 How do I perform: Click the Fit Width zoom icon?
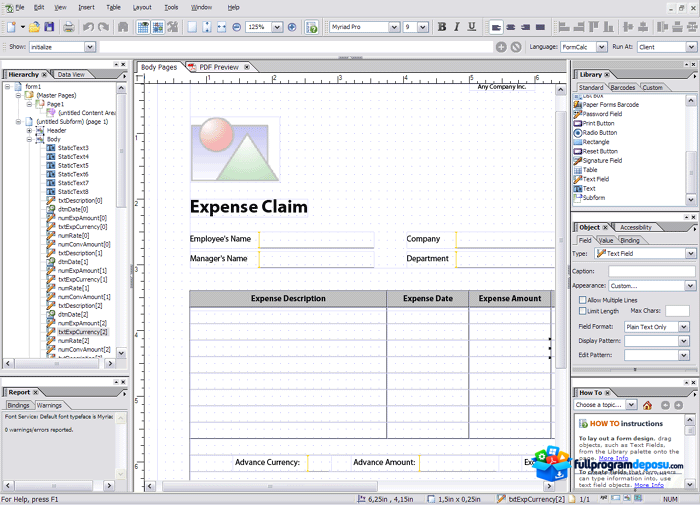[221, 27]
